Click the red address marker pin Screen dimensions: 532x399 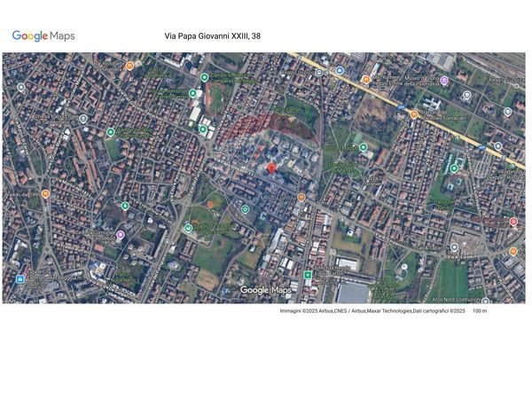(270, 168)
